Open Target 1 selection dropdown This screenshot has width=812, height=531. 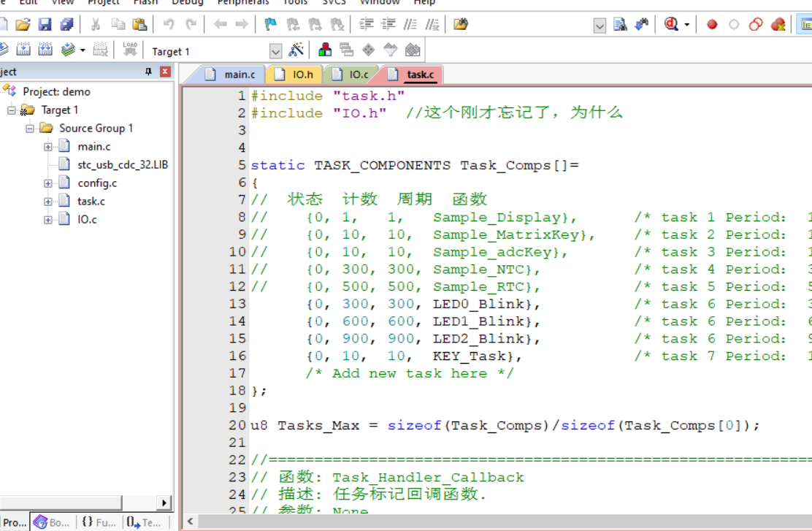point(275,51)
